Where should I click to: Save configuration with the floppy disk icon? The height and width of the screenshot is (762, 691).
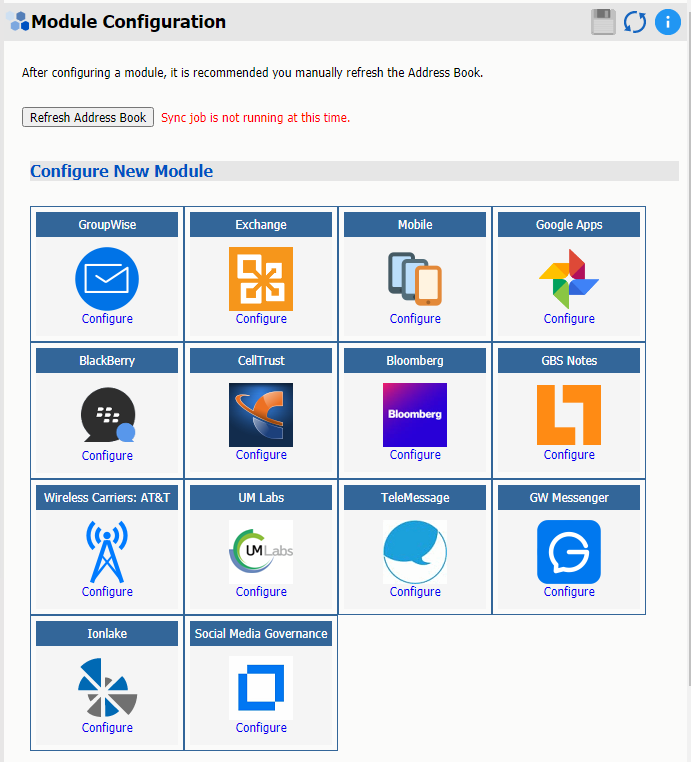(604, 22)
